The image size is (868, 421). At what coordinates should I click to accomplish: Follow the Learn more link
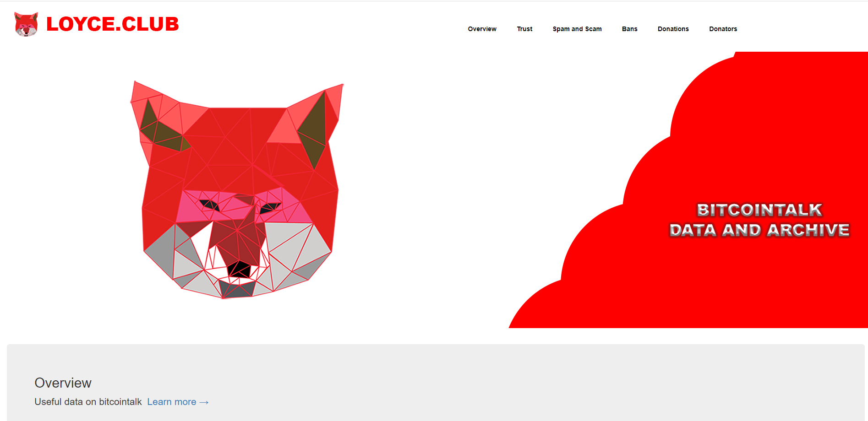[172, 402]
